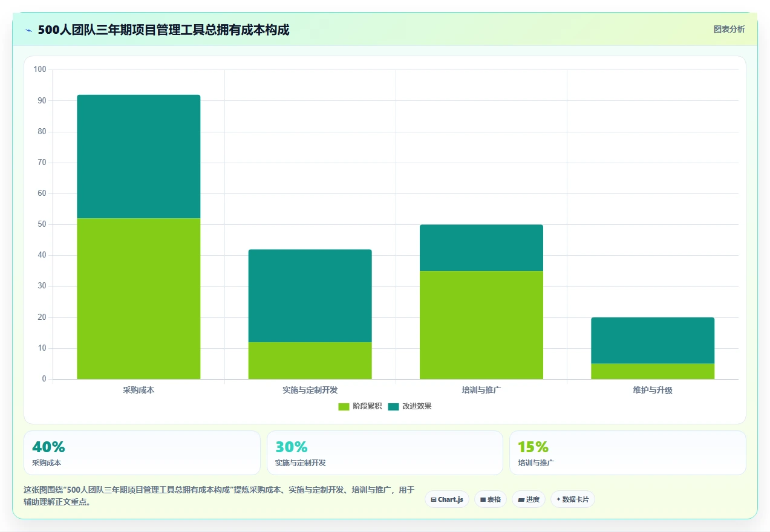This screenshot has width=770, height=532.
Task: Select the Chart.js tag chip
Action: (447, 499)
